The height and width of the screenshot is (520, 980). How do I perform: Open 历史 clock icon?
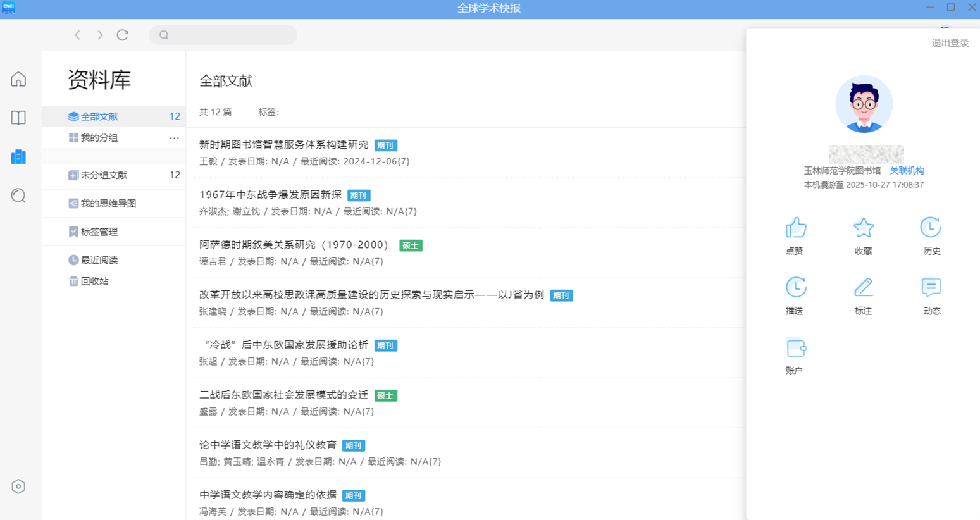pyautogui.click(x=931, y=228)
